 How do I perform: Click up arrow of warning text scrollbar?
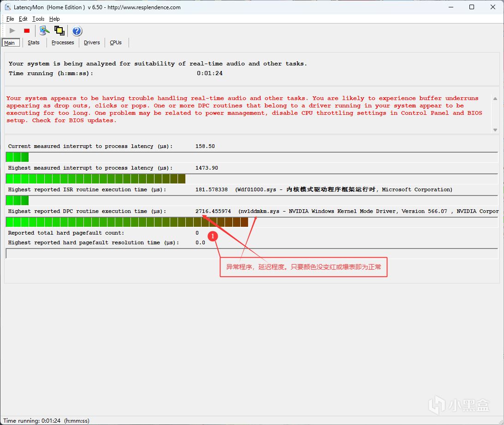[x=495, y=99]
